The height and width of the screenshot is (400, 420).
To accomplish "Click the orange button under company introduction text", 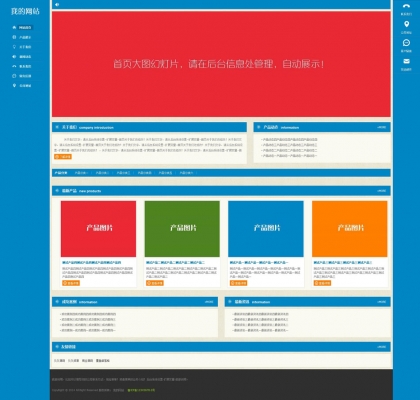I will click(63, 156).
